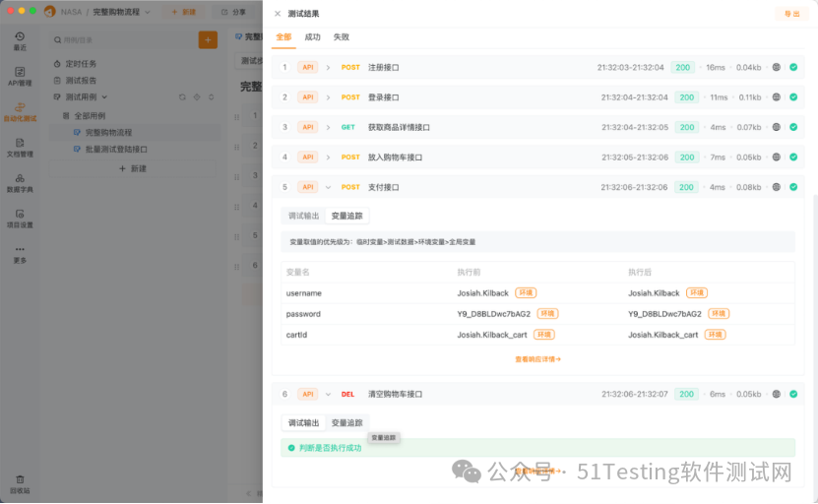818x504 pixels.
Task: Switch to the 失败 results tab
Action: (x=342, y=37)
